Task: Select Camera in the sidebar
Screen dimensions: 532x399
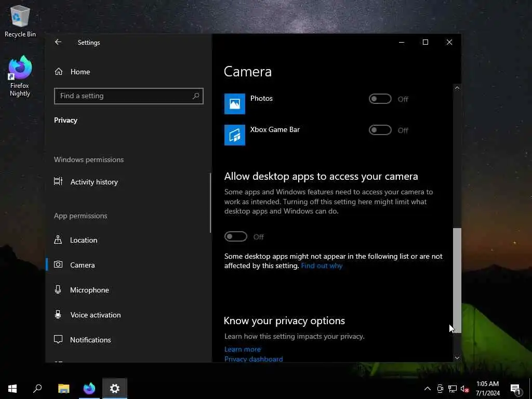Action: click(x=83, y=265)
